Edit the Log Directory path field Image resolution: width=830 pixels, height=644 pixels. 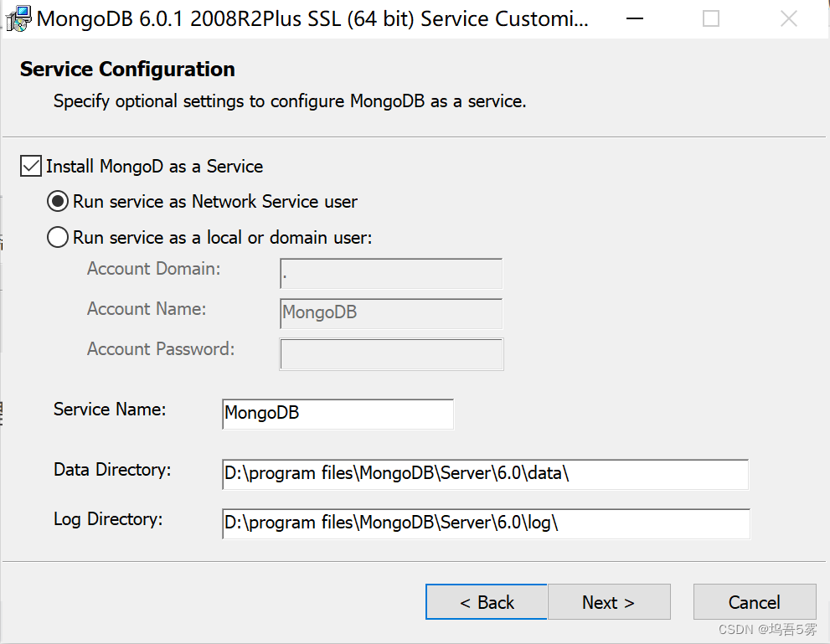[x=486, y=524]
